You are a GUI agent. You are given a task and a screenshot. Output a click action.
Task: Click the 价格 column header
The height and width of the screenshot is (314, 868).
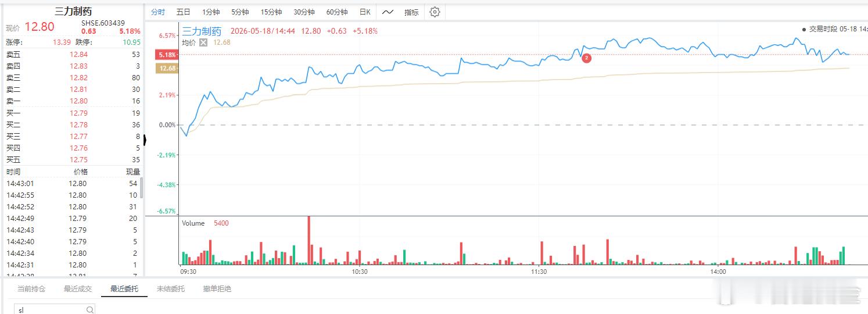[x=80, y=172]
